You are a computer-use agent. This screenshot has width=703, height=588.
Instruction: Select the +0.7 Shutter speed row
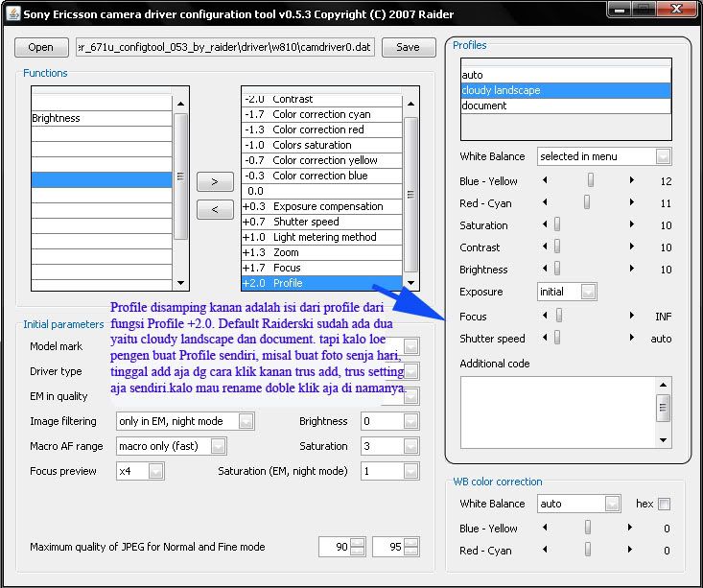(322, 222)
